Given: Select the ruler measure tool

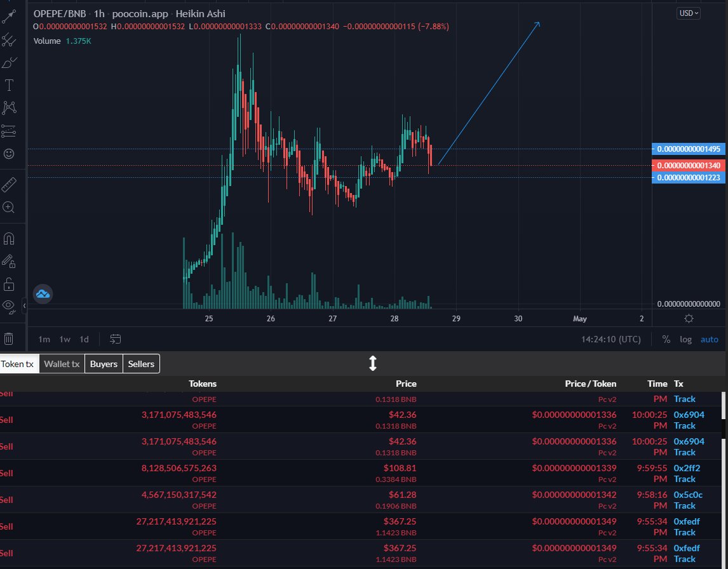Looking at the screenshot, I should [9, 184].
